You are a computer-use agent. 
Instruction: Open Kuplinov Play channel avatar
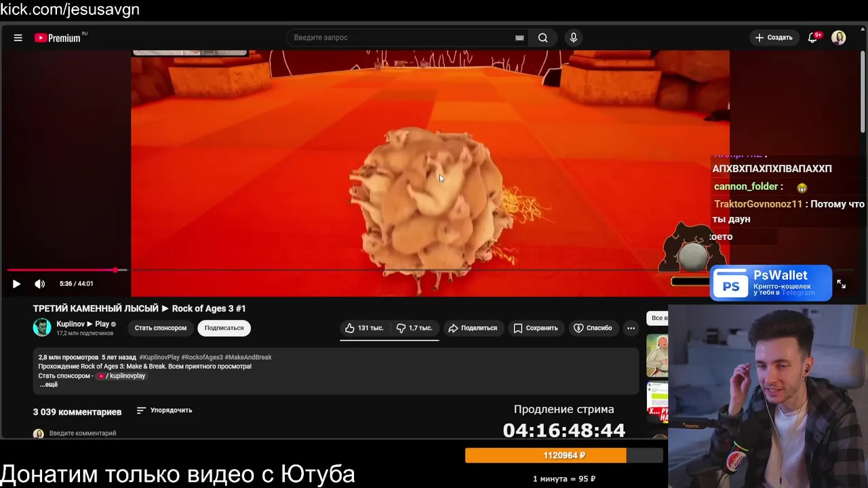(42, 327)
